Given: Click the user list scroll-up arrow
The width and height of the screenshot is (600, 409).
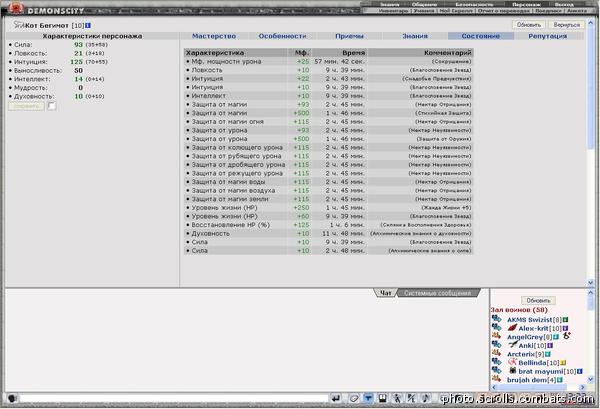Looking at the screenshot, I should [590, 292].
